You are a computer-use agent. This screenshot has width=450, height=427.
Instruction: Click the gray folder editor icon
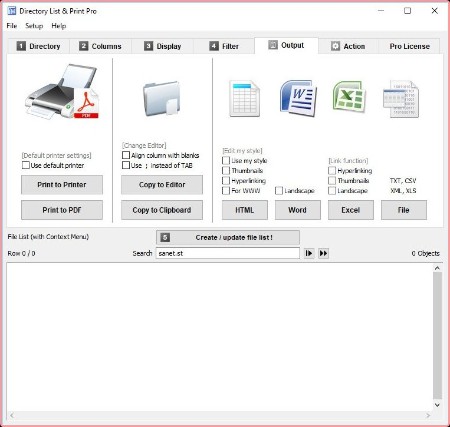click(x=162, y=99)
